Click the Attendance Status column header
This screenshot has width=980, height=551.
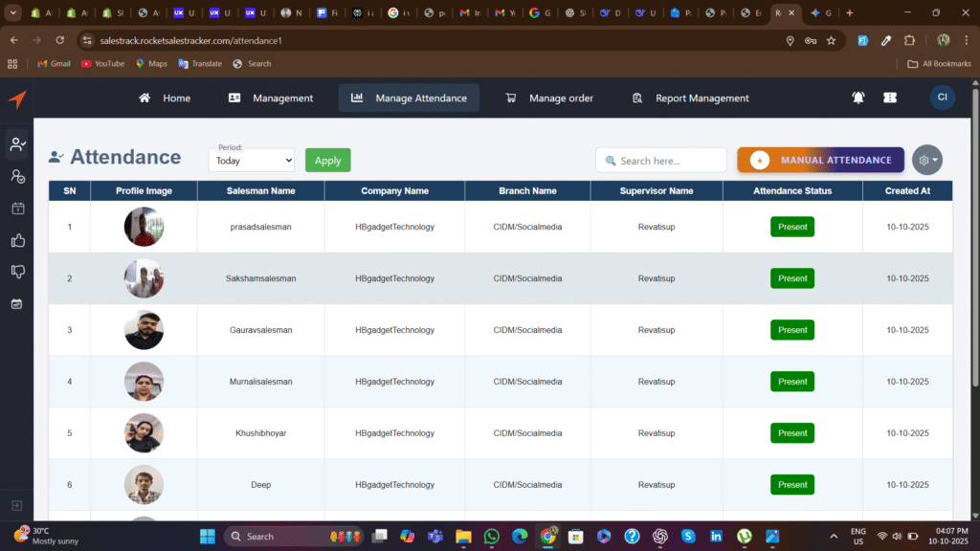click(x=792, y=191)
